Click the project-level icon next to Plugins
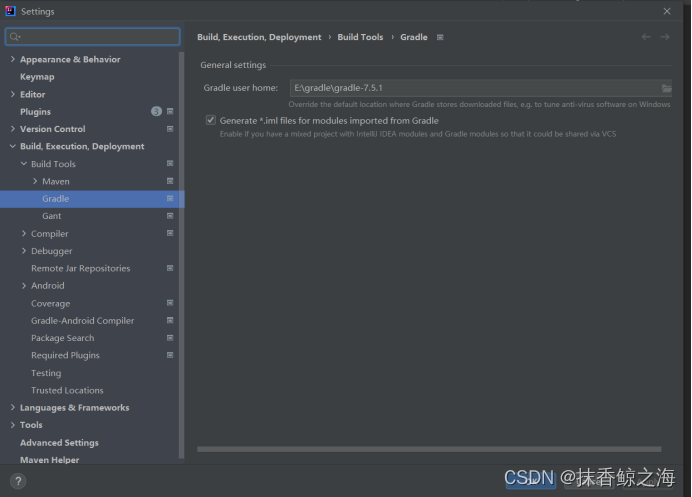The height and width of the screenshot is (497, 692). pos(170,111)
